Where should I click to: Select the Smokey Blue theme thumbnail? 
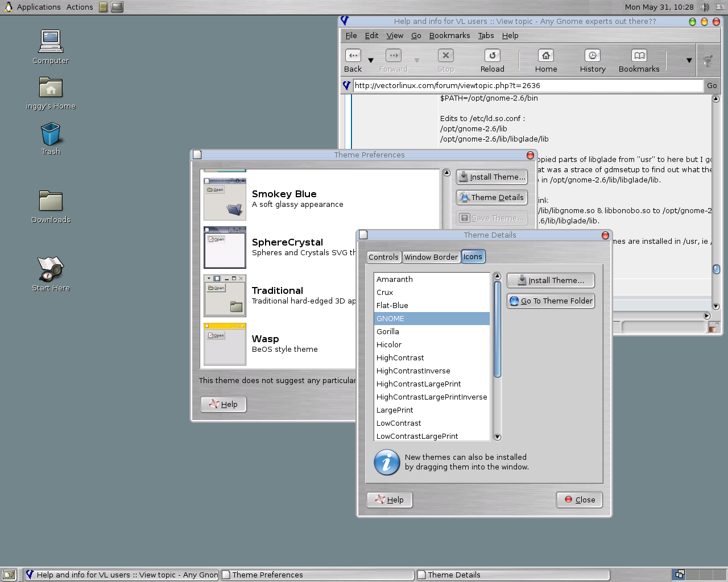[x=225, y=199]
